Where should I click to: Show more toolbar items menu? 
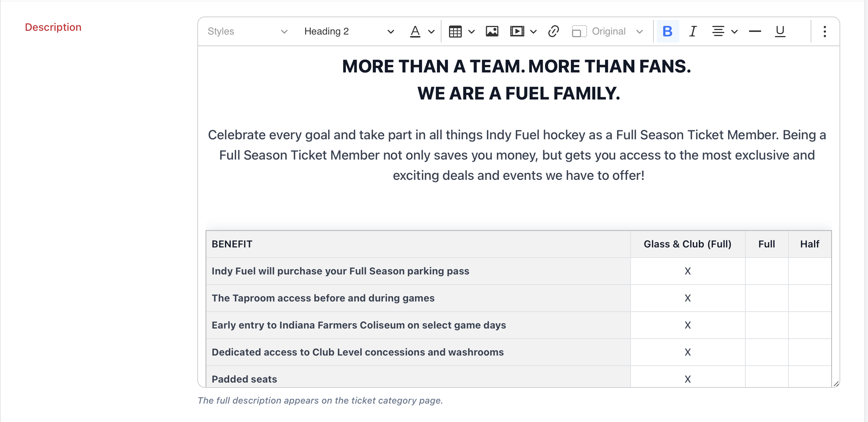[x=824, y=32]
